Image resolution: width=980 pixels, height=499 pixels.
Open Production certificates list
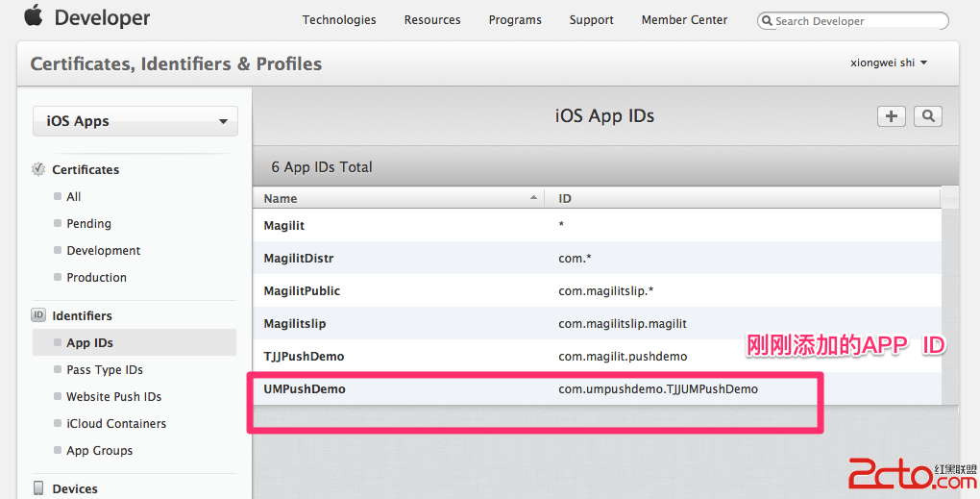[x=96, y=278]
